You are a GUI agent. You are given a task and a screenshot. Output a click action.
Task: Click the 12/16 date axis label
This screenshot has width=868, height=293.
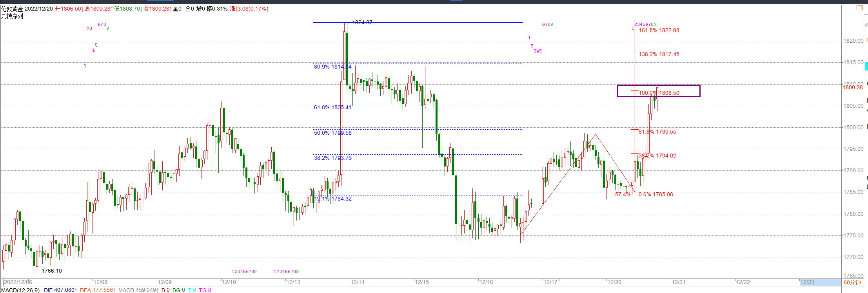486,282
